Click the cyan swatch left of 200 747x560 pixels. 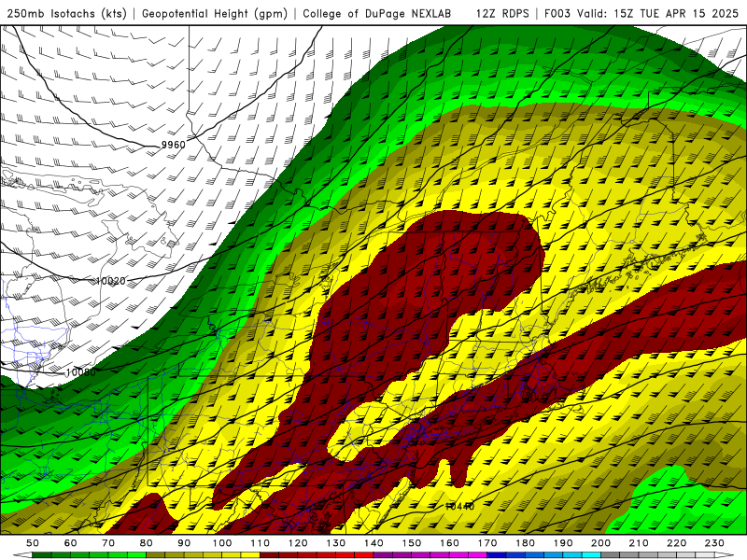(x=591, y=555)
